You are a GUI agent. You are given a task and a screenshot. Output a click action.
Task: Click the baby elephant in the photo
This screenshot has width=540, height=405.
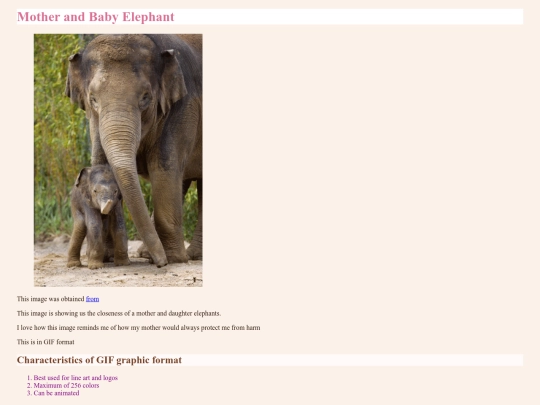[x=97, y=217]
